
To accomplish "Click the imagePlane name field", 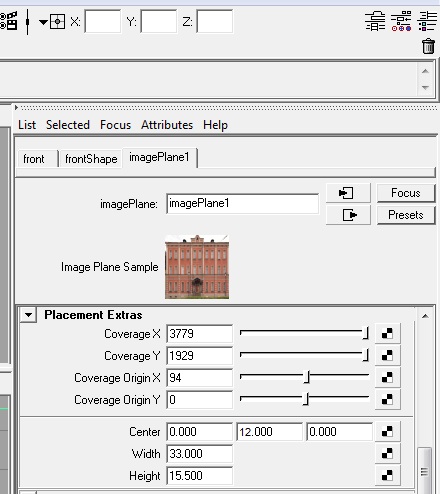I will pos(242,203).
